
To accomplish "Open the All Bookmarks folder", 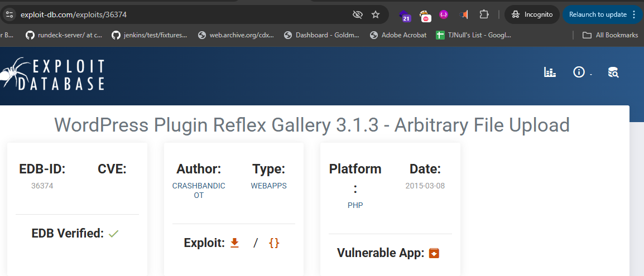I will [610, 35].
